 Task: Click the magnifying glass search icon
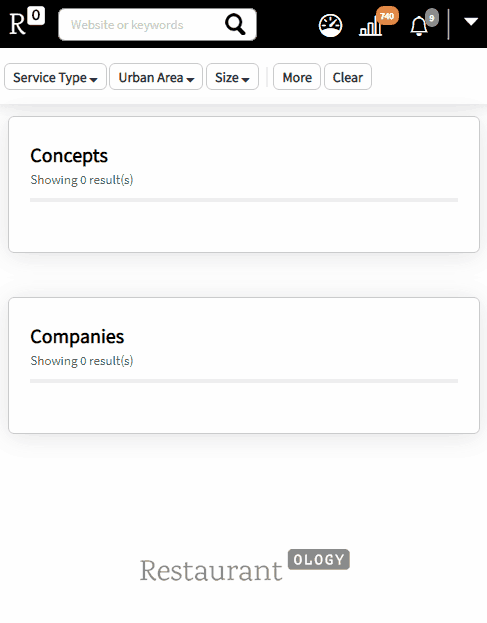coord(235,25)
